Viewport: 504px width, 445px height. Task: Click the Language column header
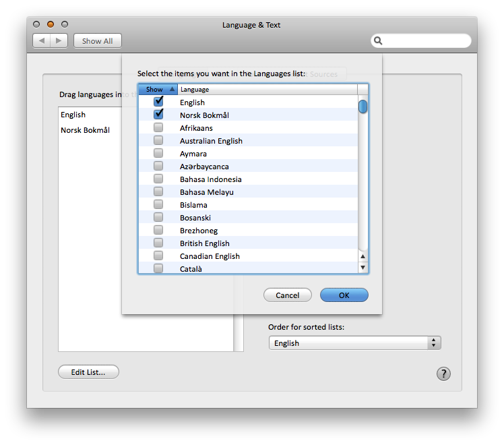click(x=267, y=90)
